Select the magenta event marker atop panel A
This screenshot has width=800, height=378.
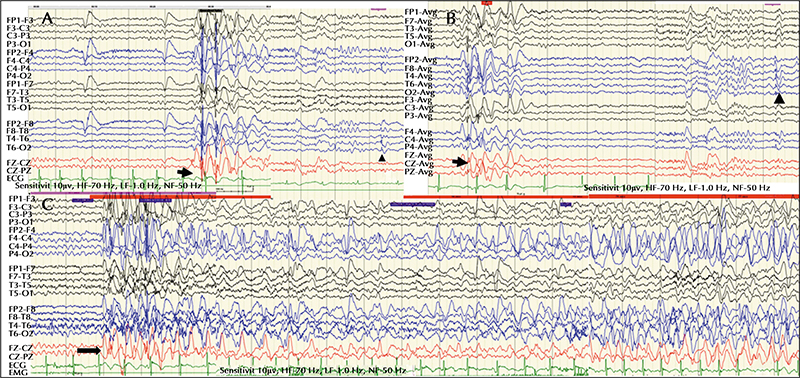(378, 9)
